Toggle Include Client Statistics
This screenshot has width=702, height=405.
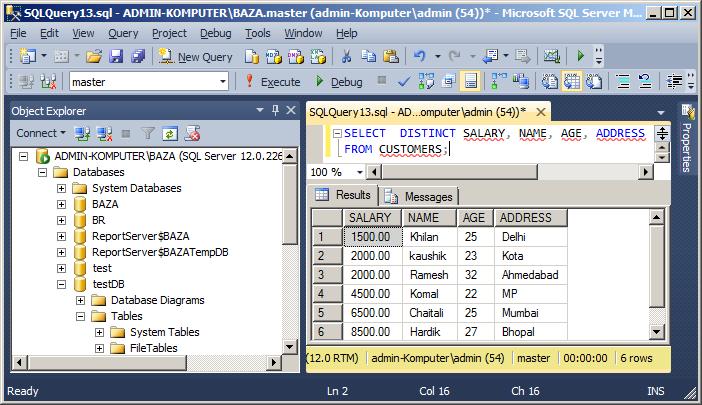[x=521, y=82]
